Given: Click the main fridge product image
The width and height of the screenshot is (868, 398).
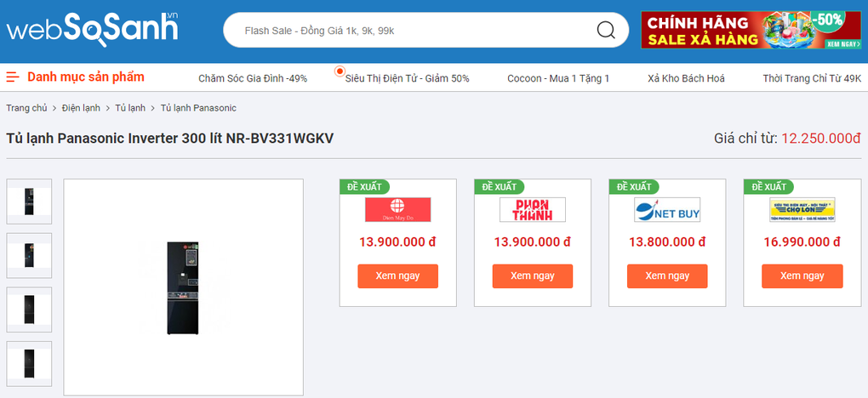Looking at the screenshot, I should tap(183, 287).
